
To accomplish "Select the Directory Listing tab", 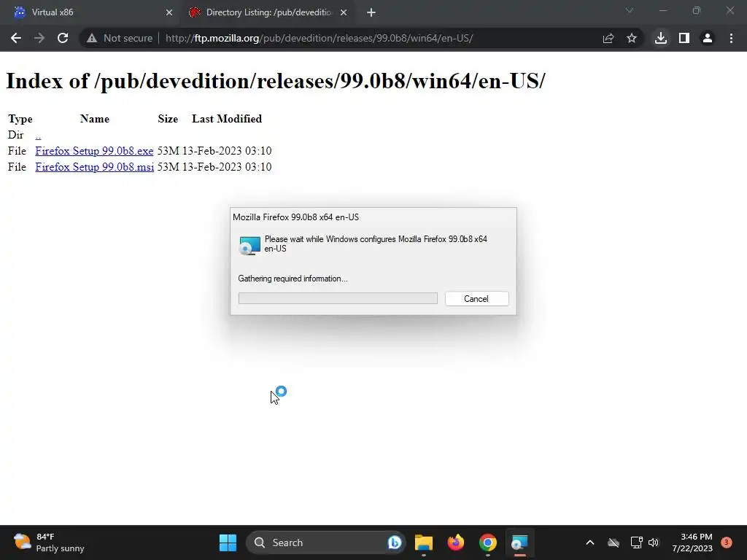I will pyautogui.click(x=267, y=12).
